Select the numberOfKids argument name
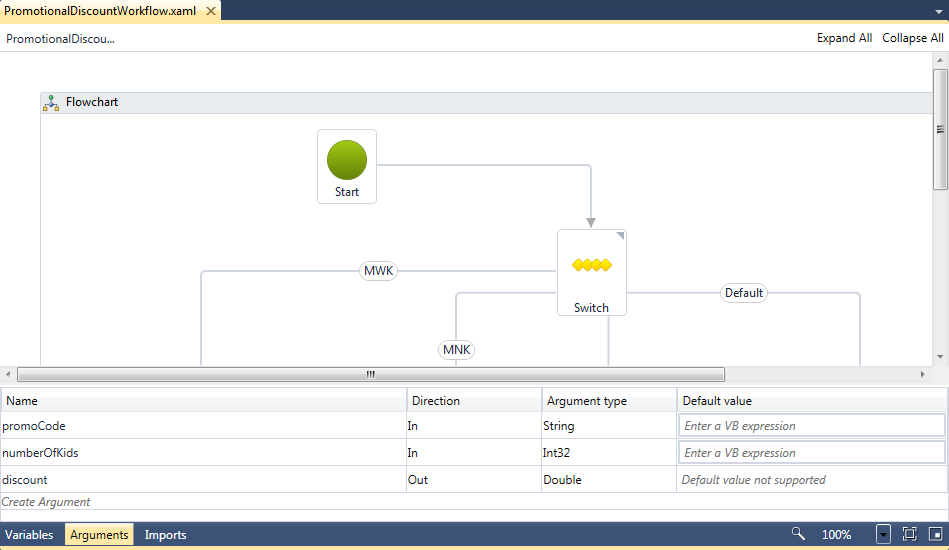 (40, 453)
